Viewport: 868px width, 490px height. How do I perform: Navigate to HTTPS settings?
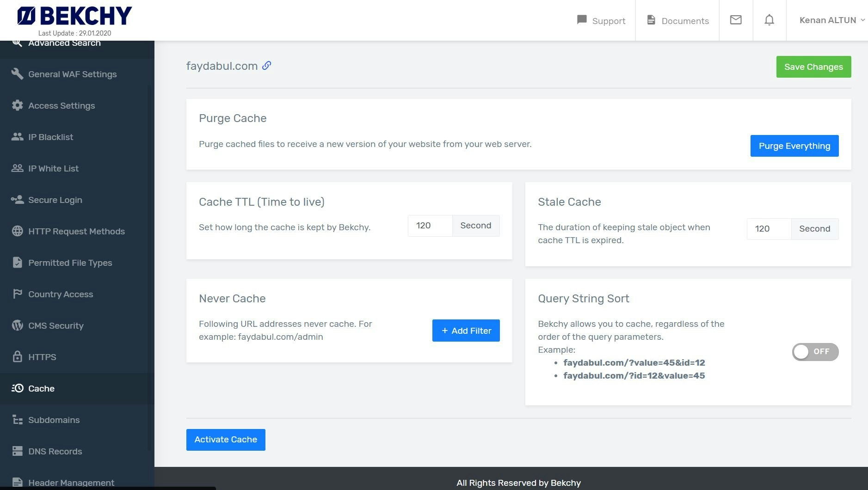(x=77, y=357)
